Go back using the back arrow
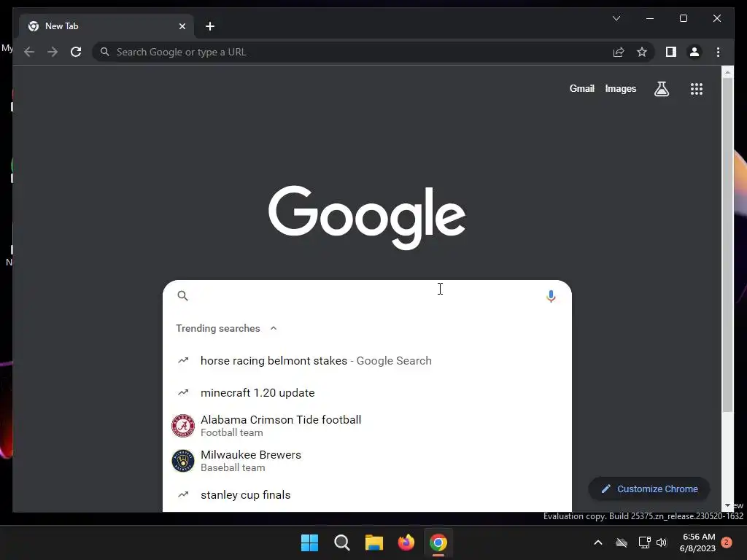747x560 pixels. click(29, 52)
